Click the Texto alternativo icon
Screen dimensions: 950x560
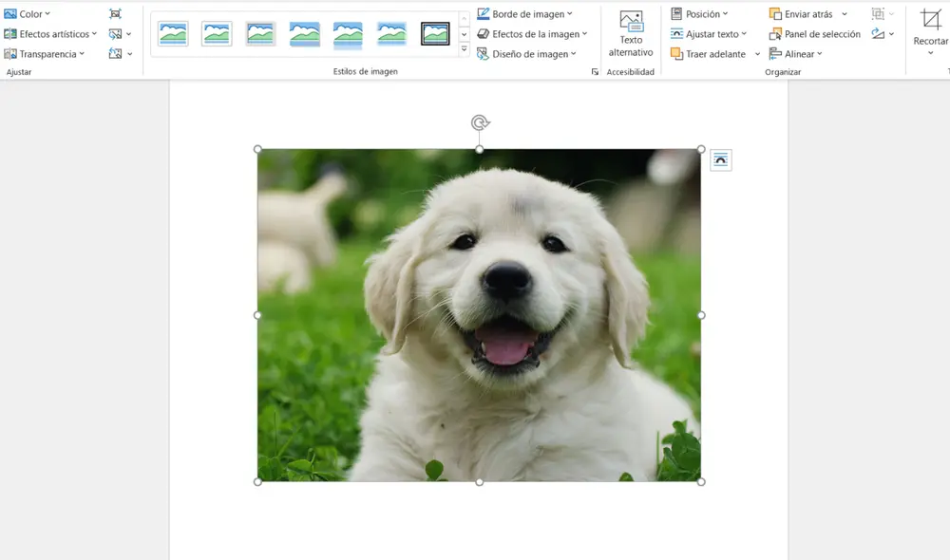tap(631, 33)
